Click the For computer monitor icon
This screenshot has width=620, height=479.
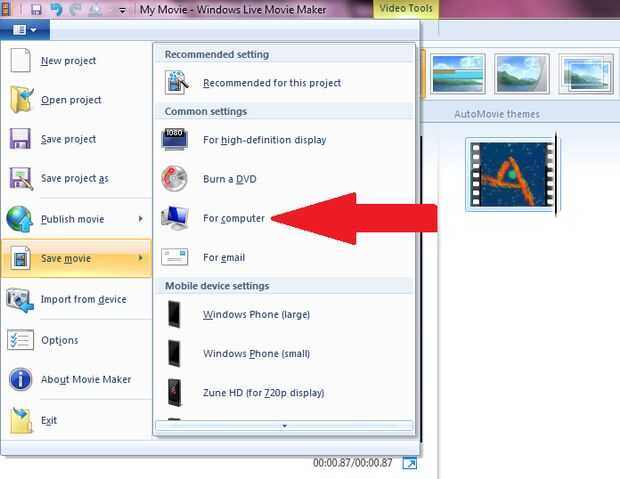tap(175, 218)
